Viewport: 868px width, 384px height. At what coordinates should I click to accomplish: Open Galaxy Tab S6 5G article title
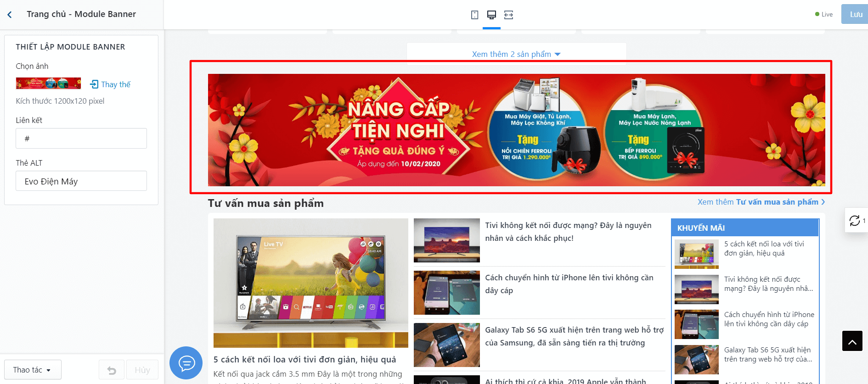click(575, 336)
